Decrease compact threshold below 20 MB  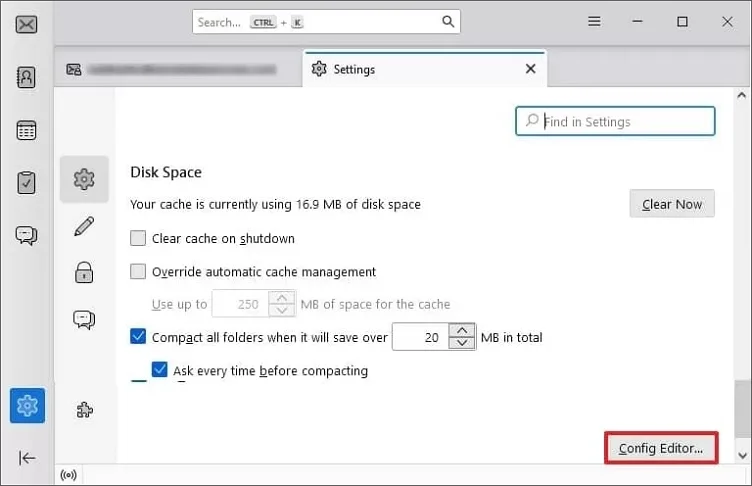coord(462,343)
